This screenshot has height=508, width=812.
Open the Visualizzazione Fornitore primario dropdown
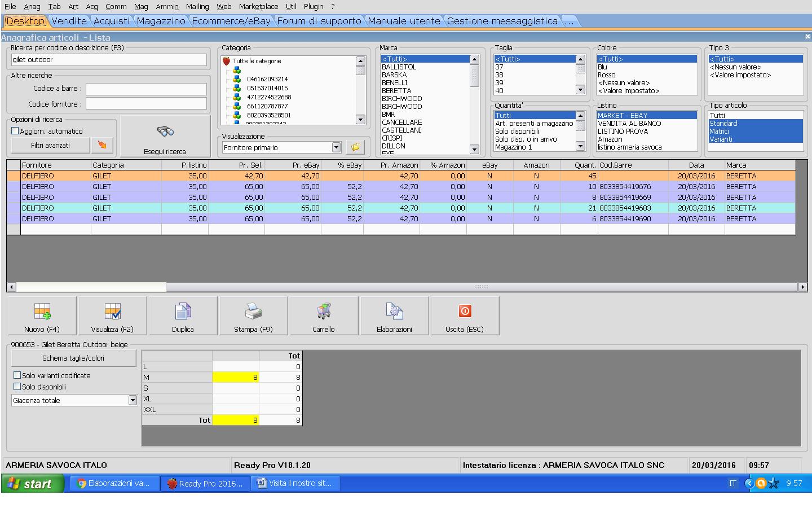[336, 147]
